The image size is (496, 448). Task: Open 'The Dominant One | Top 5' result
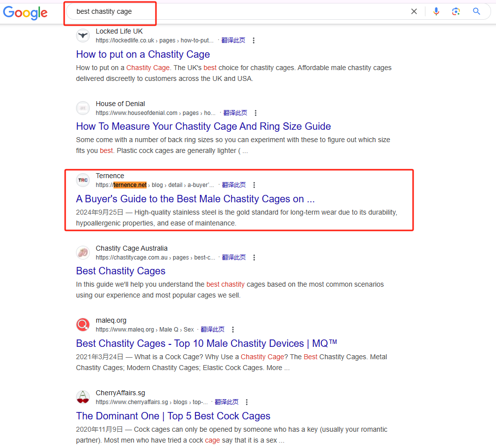pos(173,416)
